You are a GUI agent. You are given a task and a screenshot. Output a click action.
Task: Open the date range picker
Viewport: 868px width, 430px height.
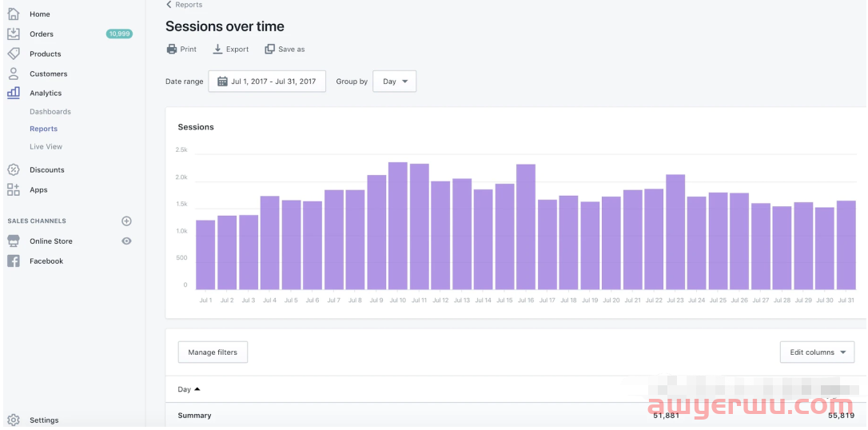click(x=267, y=82)
